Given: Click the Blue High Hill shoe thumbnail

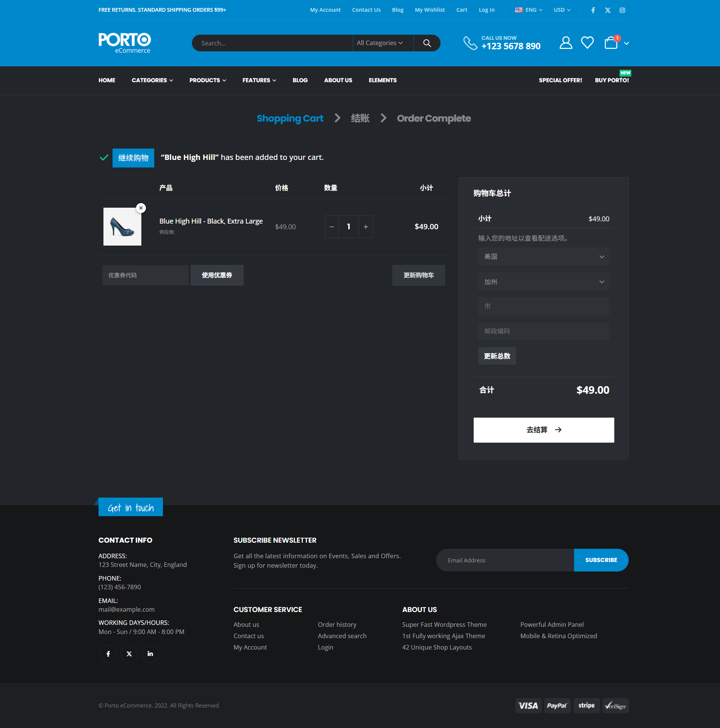Looking at the screenshot, I should coord(122,227).
